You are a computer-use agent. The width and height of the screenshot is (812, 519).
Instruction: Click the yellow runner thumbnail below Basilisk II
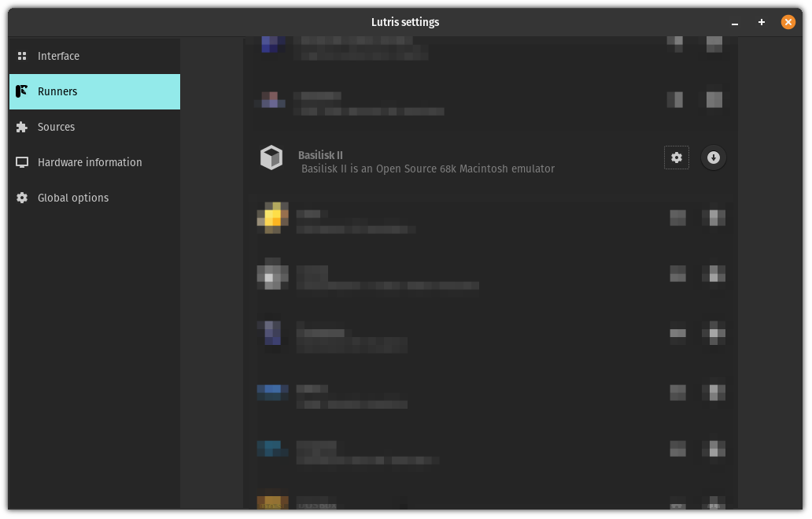[272, 217]
